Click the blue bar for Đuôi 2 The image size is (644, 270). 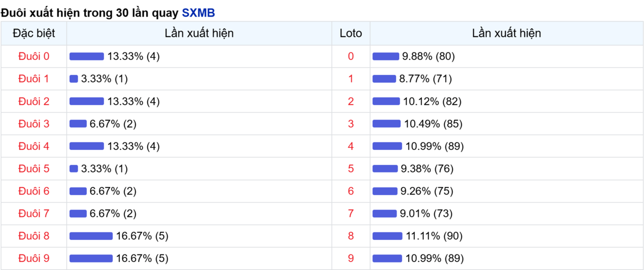pos(86,101)
